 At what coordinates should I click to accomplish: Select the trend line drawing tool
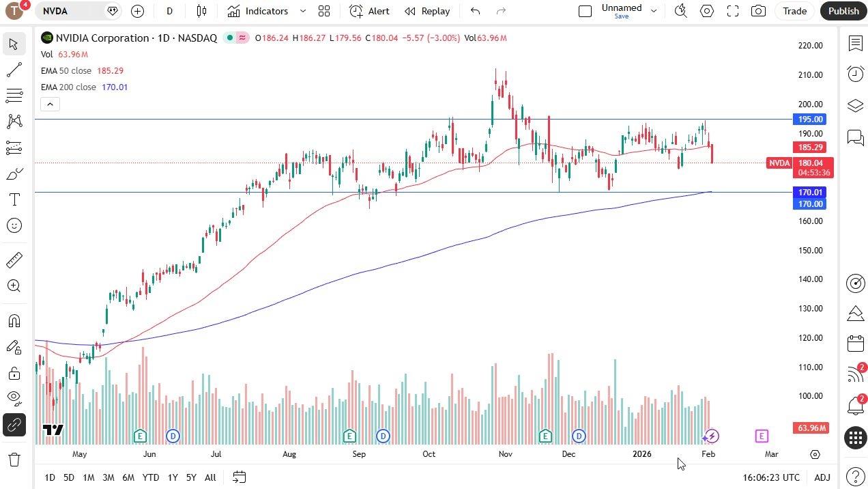(14, 70)
